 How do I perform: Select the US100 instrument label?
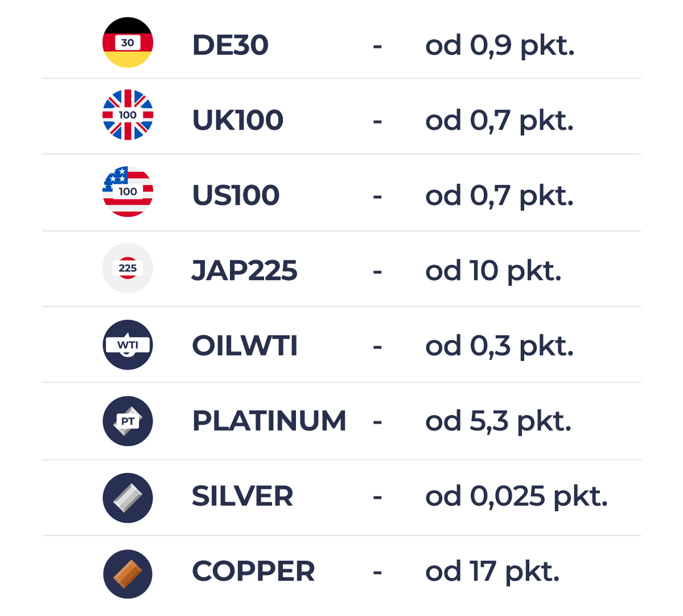tap(236, 195)
